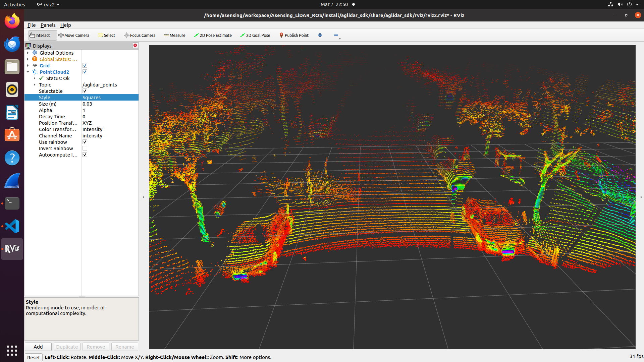Image resolution: width=644 pixels, height=362 pixels.
Task: Click the blue plus add-tool icon
Action: (x=320, y=35)
